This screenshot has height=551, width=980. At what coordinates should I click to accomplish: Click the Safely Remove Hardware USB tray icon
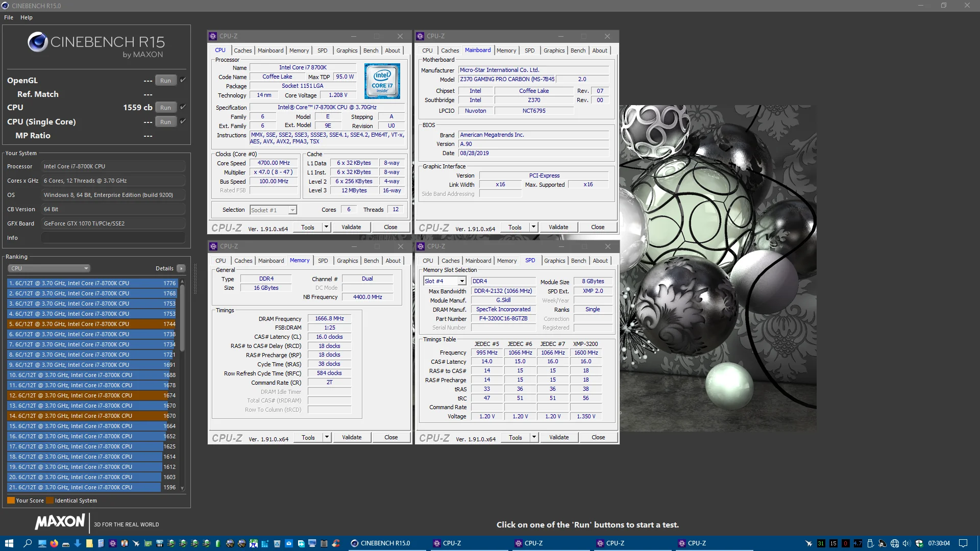click(x=870, y=543)
